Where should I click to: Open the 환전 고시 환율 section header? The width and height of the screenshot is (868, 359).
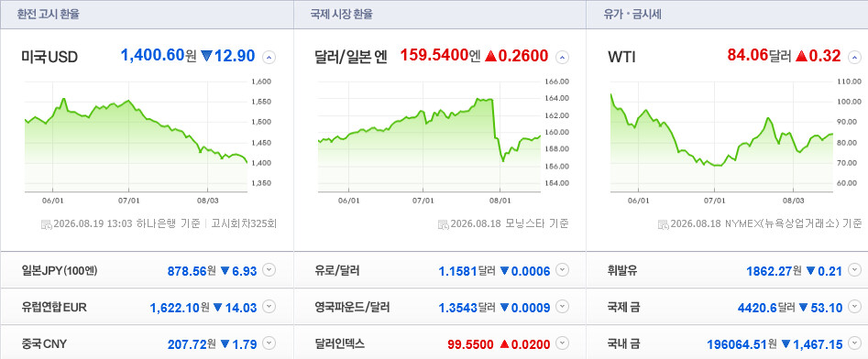[49, 15]
